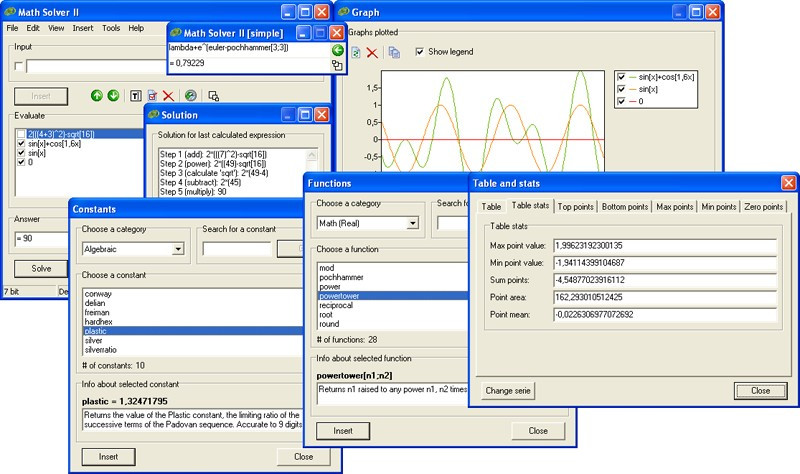Click the boxed T text icon in toolbar
This screenshot has width=800, height=474.
(x=135, y=96)
